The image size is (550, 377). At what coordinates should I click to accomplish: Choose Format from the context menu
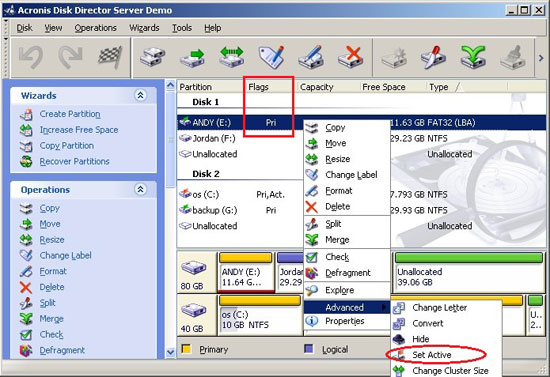(347, 191)
